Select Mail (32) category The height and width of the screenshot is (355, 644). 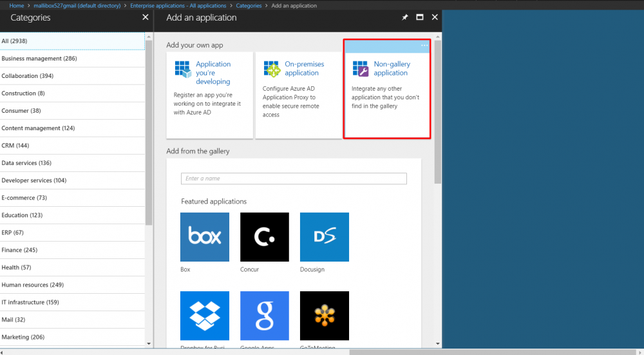click(x=72, y=320)
